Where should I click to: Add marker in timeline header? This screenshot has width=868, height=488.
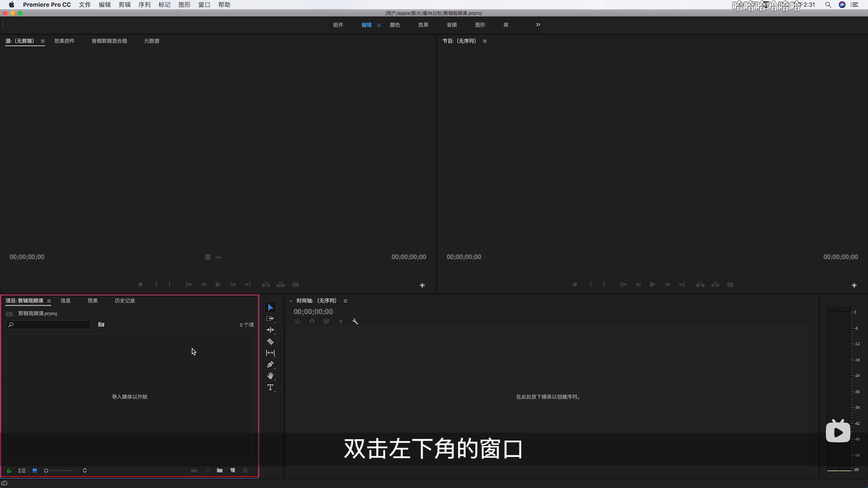[341, 322]
